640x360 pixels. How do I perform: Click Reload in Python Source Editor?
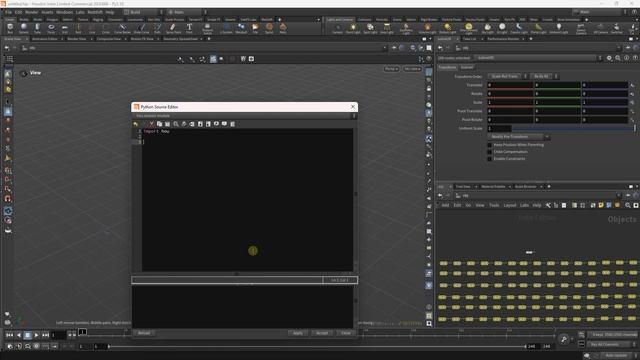coord(144,333)
